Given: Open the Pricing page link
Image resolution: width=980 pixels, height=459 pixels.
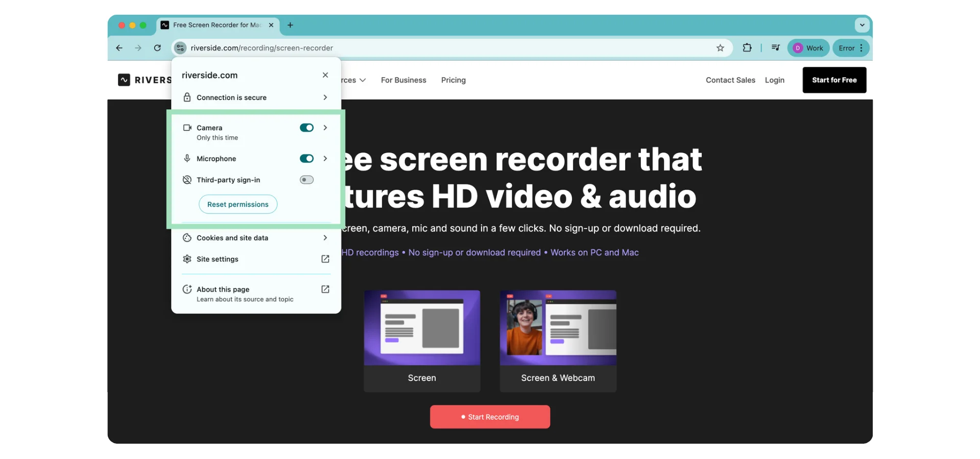Looking at the screenshot, I should tap(453, 80).
